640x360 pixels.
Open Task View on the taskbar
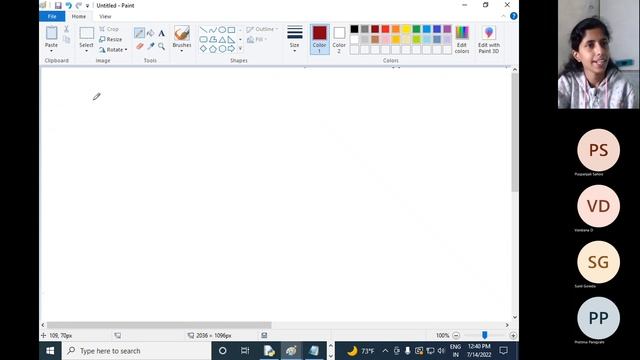coord(245,351)
